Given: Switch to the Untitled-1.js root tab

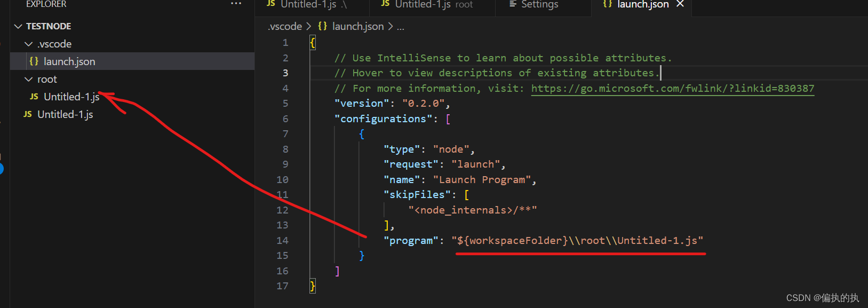Looking at the screenshot, I should tap(432, 5).
